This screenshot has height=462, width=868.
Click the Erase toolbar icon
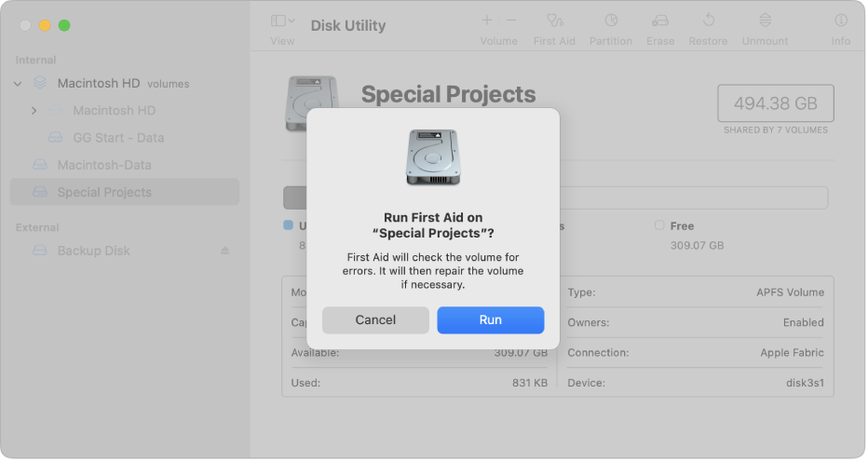click(x=660, y=20)
